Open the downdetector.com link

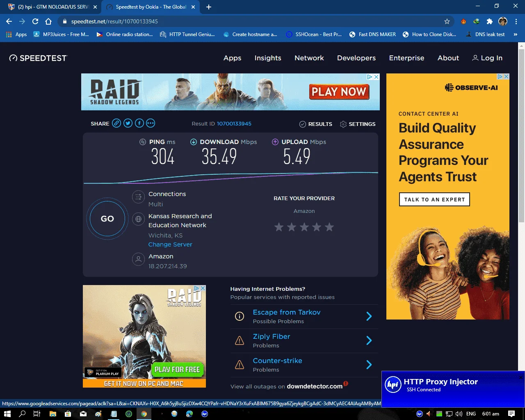(x=315, y=386)
